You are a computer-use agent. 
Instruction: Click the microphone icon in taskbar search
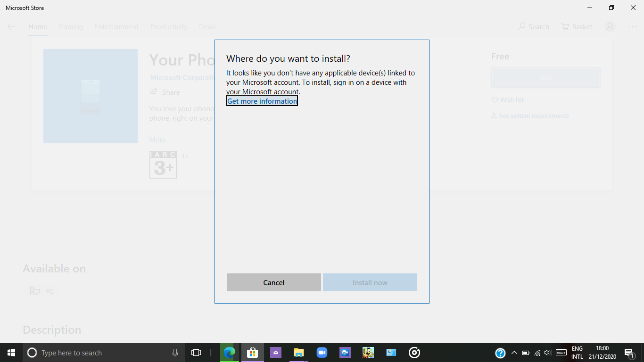[x=175, y=353]
